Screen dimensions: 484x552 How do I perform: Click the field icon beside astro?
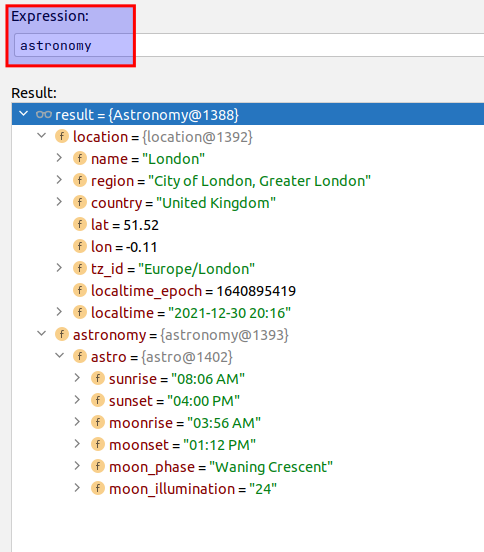[x=80, y=356]
